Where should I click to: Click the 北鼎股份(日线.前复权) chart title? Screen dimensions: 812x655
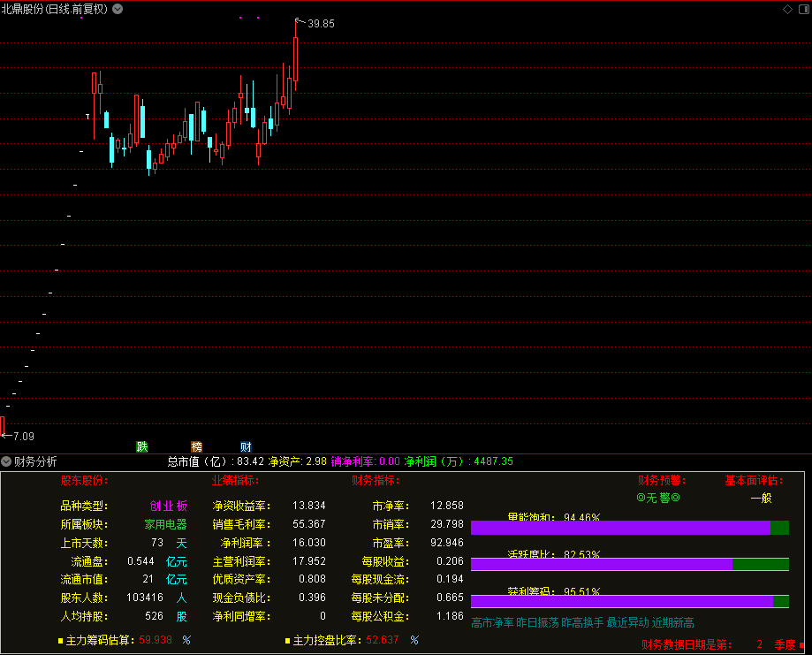(55, 9)
